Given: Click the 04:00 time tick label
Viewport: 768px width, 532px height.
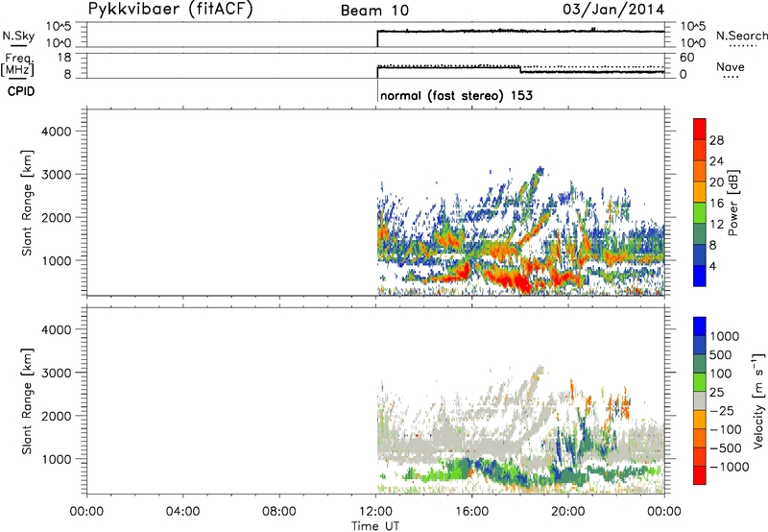Looking at the screenshot, I should pos(183,512).
